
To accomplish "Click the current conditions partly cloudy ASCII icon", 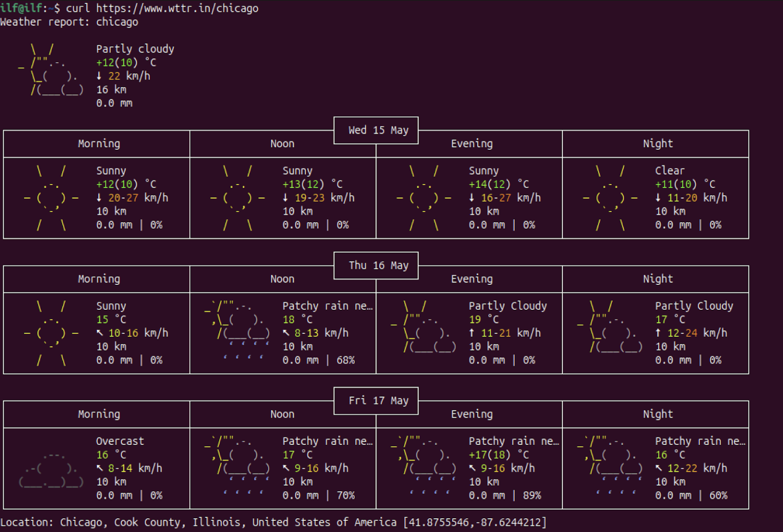I will [51, 70].
